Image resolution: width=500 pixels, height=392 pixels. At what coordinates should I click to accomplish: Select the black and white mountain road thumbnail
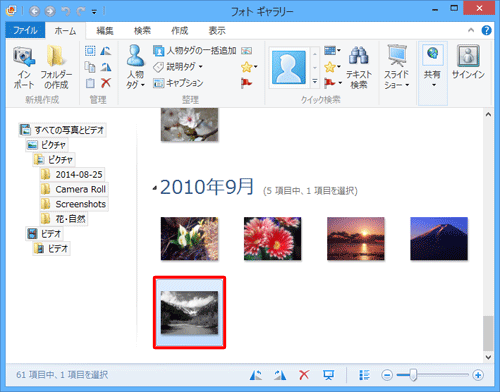click(189, 313)
